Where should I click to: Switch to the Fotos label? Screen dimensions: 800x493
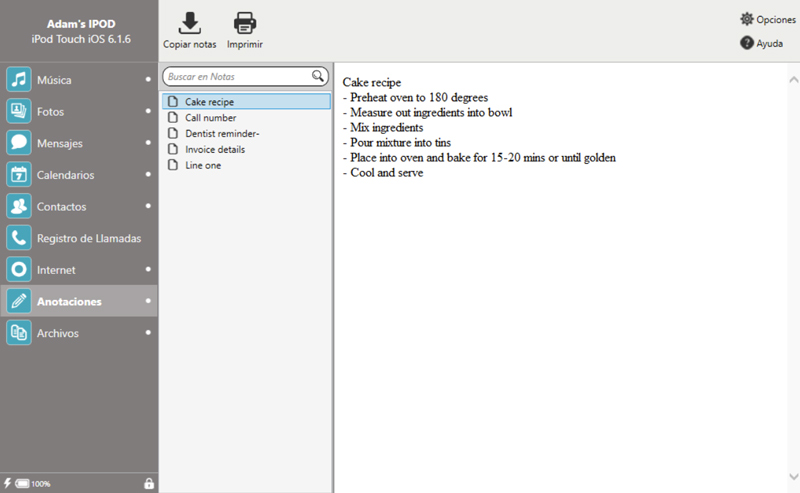click(50, 112)
